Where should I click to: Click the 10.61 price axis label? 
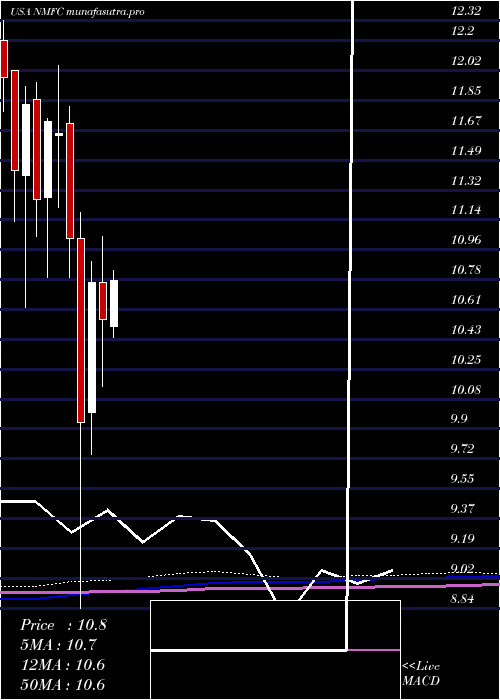coord(466,300)
